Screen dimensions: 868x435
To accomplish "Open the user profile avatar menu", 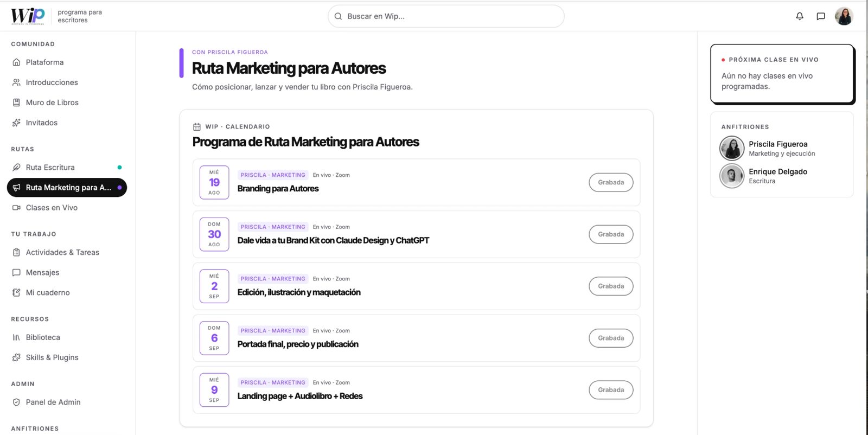I will (844, 16).
